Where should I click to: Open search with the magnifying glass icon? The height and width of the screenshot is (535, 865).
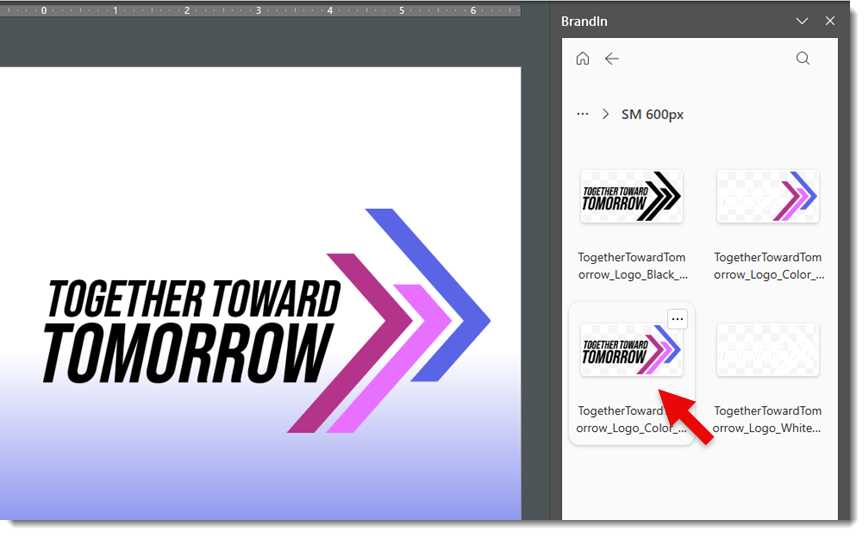803,59
